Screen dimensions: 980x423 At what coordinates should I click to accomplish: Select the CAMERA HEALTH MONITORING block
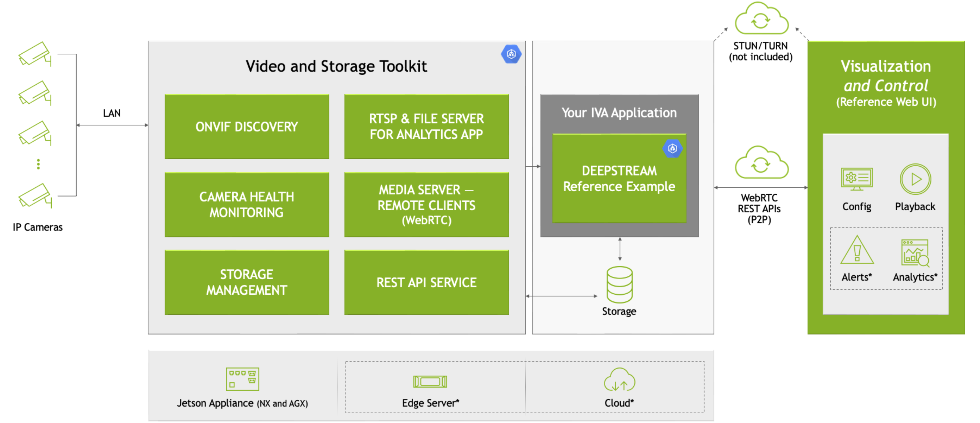click(x=246, y=205)
